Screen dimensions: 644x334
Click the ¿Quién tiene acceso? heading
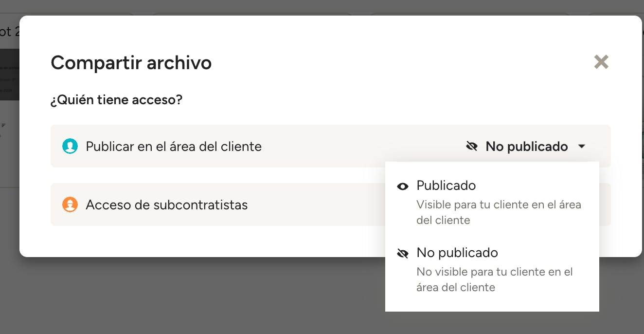tap(116, 100)
